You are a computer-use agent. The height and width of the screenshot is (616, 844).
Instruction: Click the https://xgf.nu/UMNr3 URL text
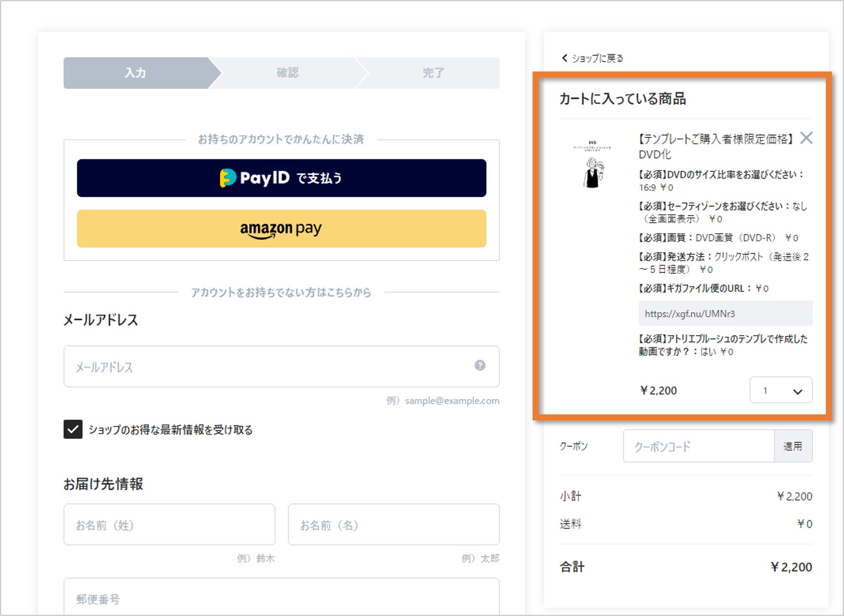pyautogui.click(x=689, y=314)
